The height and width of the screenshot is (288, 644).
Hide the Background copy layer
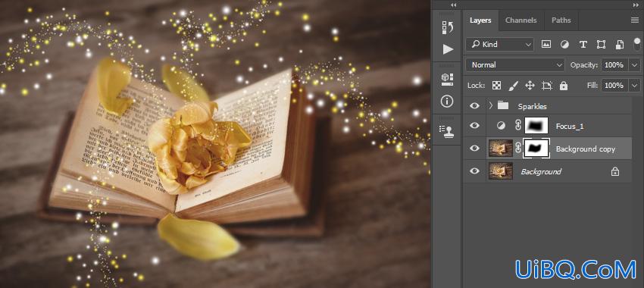(474, 149)
